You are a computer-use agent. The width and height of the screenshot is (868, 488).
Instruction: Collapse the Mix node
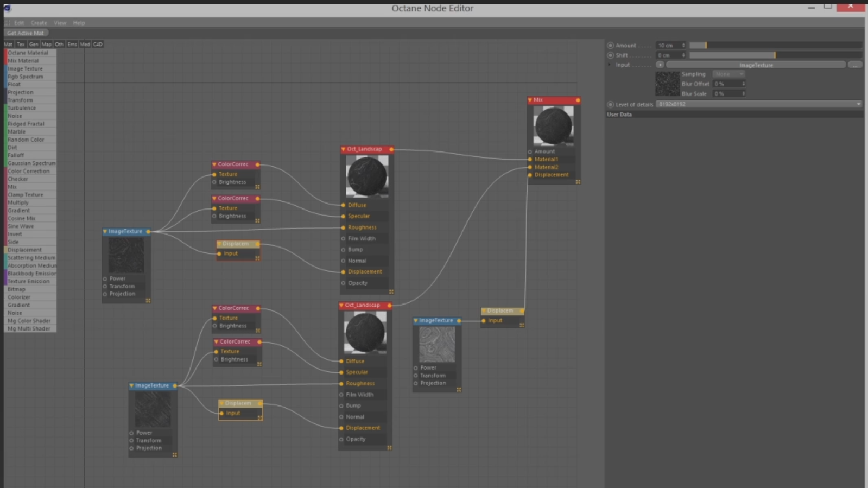(530, 100)
